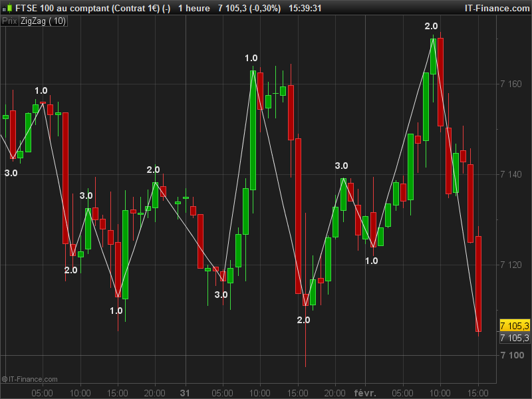
Task: Click the 7 120 price axis label
Action: [511, 265]
